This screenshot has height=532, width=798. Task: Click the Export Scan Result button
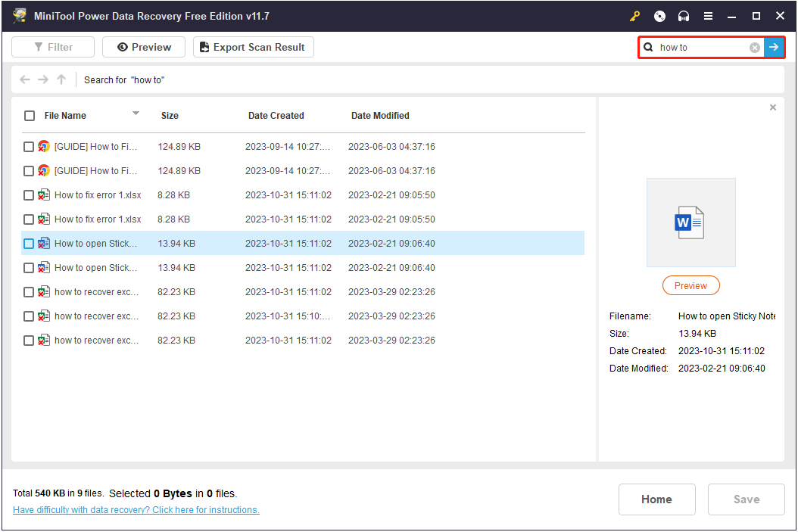pyautogui.click(x=253, y=47)
